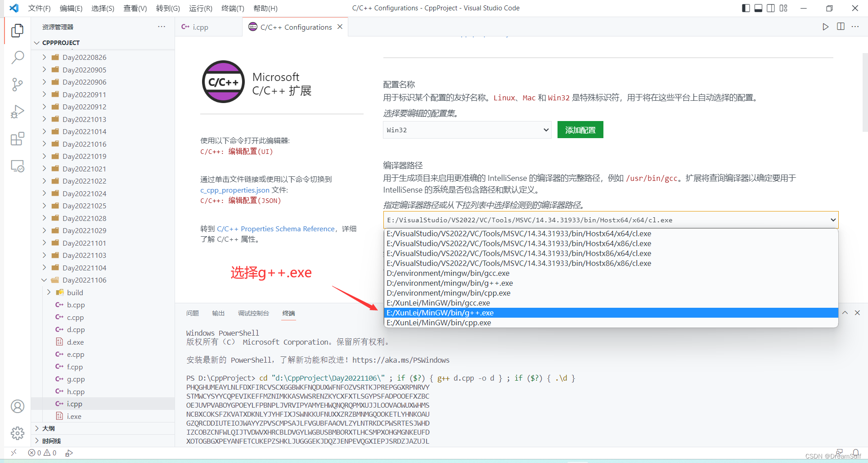Screen dimensions: 868x463
Task: Toggle Secondary Side Bar layout icon
Action: (771, 8)
